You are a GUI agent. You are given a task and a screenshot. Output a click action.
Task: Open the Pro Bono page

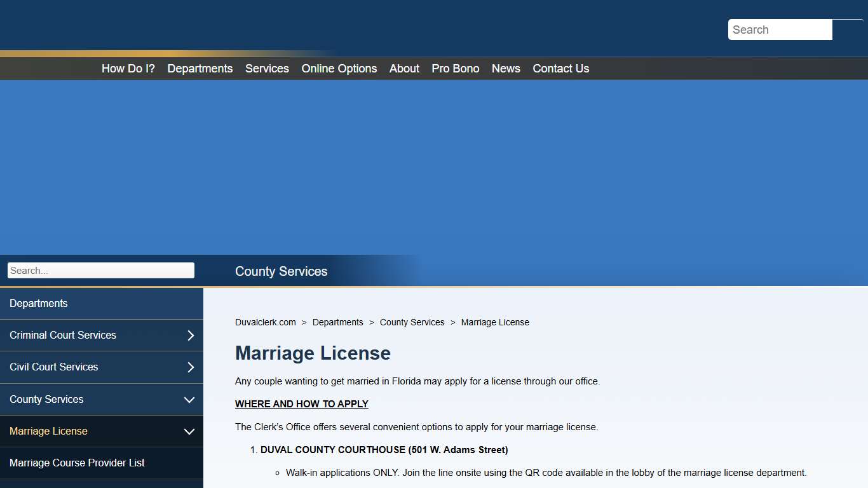[455, 68]
